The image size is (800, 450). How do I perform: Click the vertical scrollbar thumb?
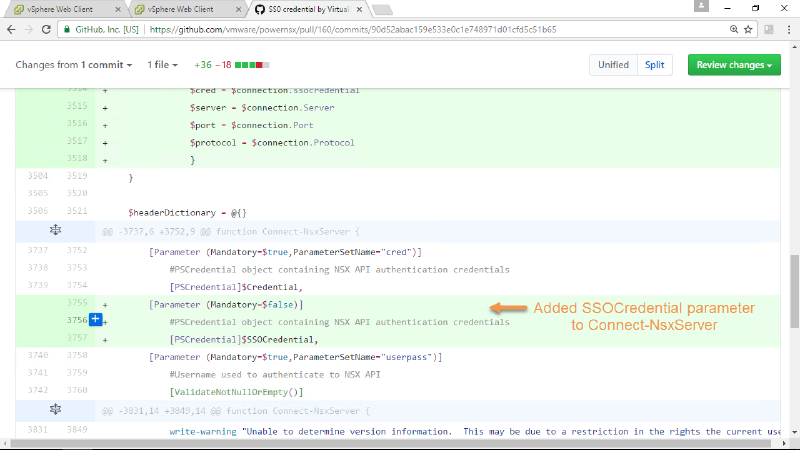coord(794,291)
